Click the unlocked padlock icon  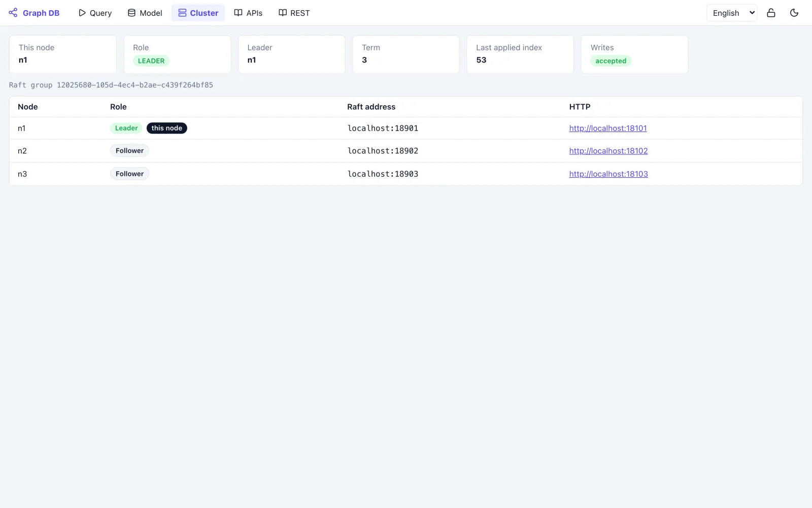(771, 13)
